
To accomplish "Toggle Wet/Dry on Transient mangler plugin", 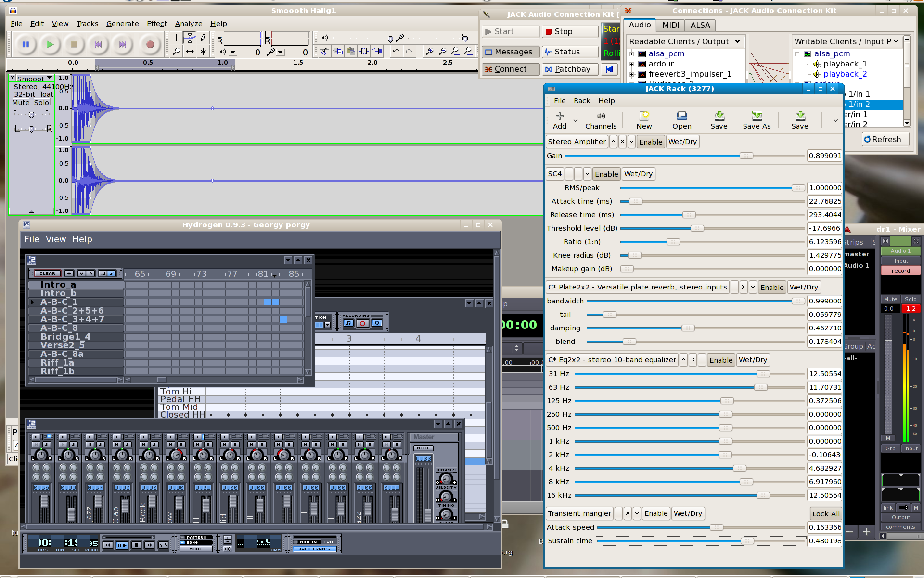I will point(688,513).
